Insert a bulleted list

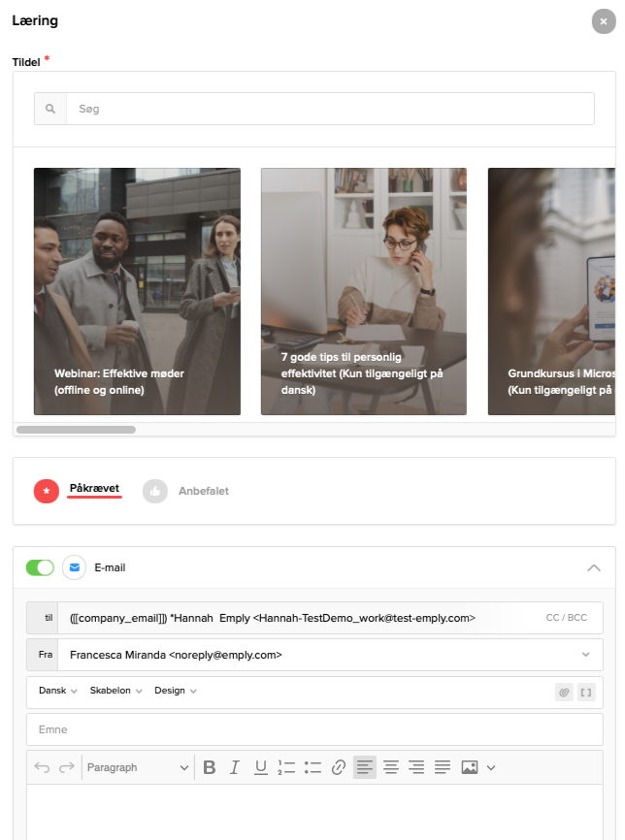tap(312, 767)
